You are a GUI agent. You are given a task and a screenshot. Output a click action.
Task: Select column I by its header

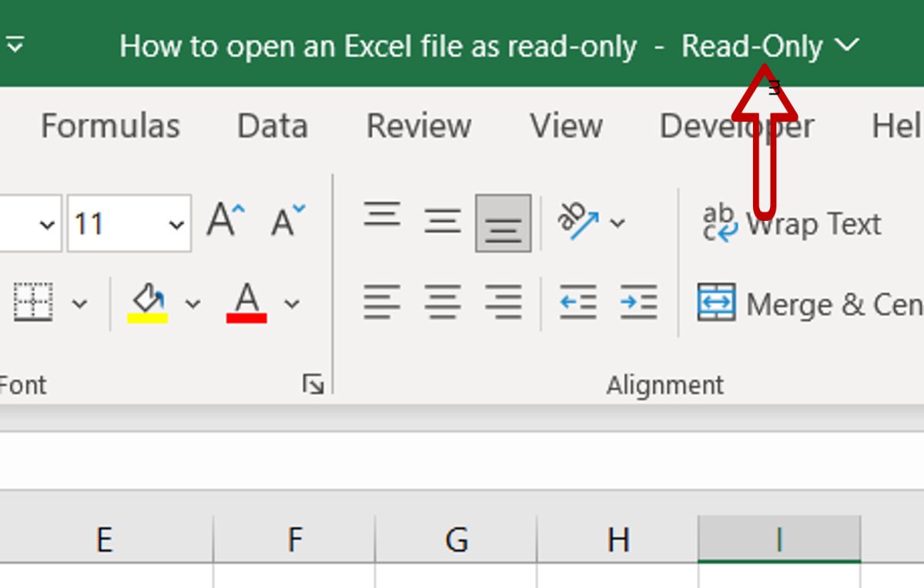(x=779, y=540)
